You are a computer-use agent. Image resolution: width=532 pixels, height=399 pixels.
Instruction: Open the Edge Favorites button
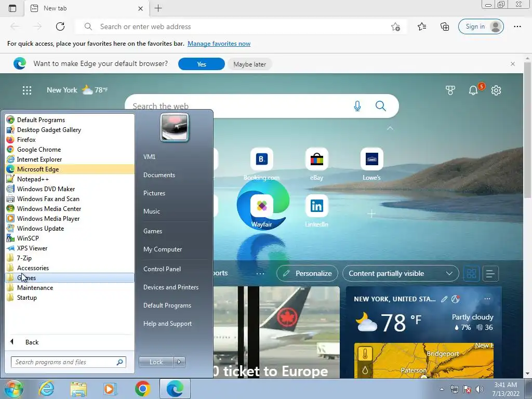(x=422, y=26)
